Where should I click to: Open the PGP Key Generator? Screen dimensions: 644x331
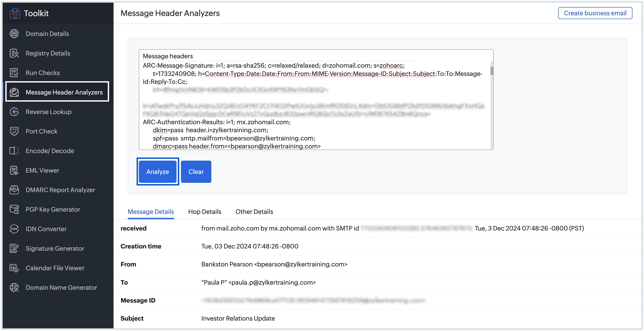53,209
